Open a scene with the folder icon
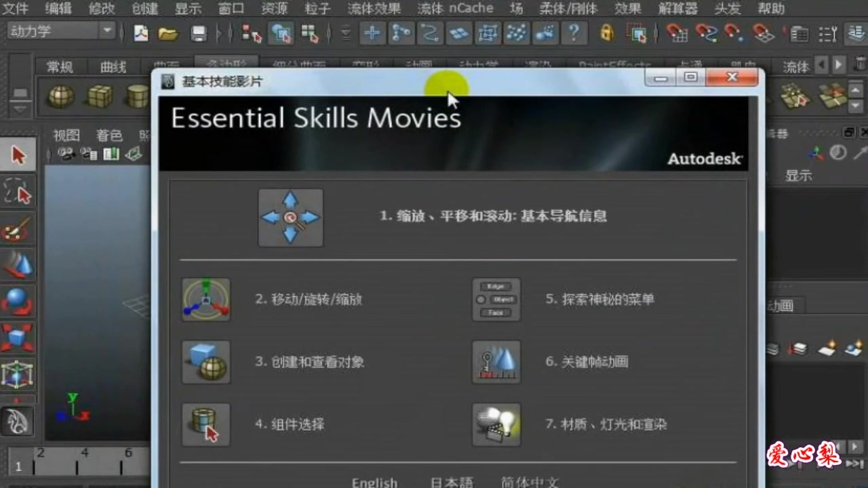This screenshot has width=868, height=488. coord(168,33)
